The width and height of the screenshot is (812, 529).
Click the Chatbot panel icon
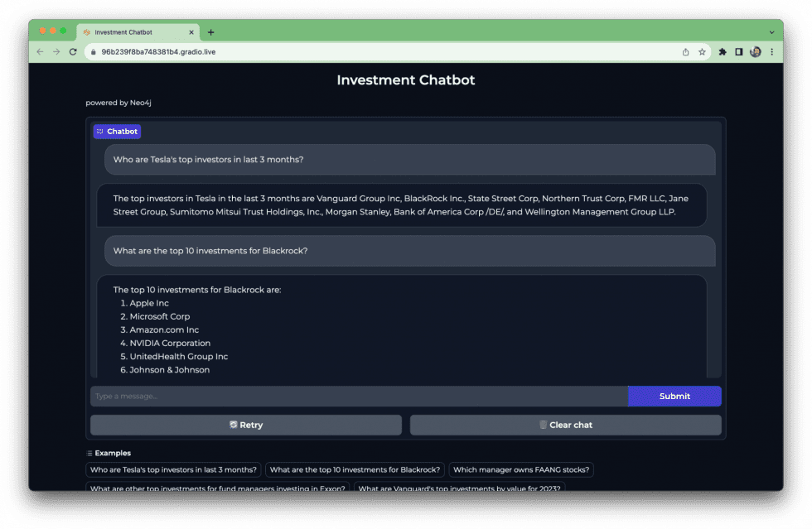[101, 131]
